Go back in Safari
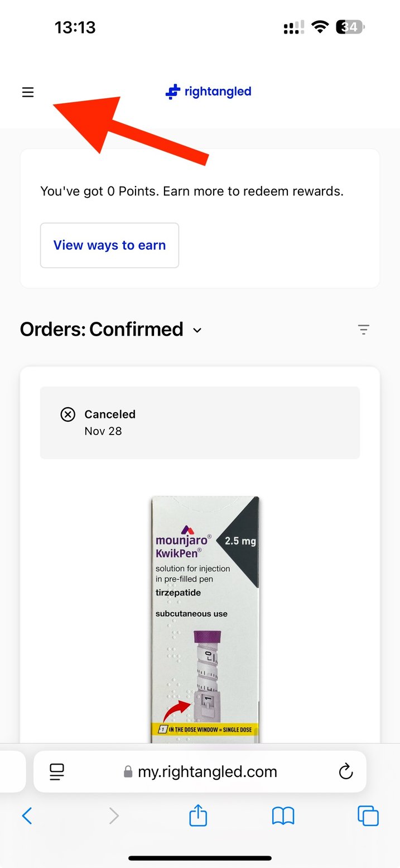This screenshot has width=400, height=868. click(27, 817)
